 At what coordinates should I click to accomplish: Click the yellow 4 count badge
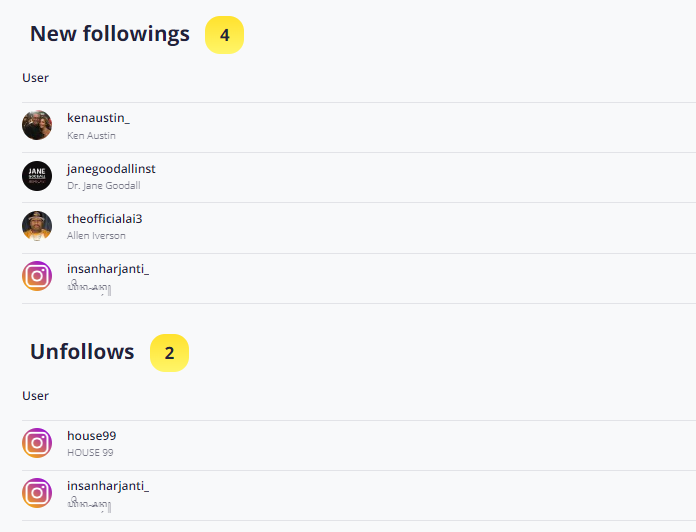[225, 35]
